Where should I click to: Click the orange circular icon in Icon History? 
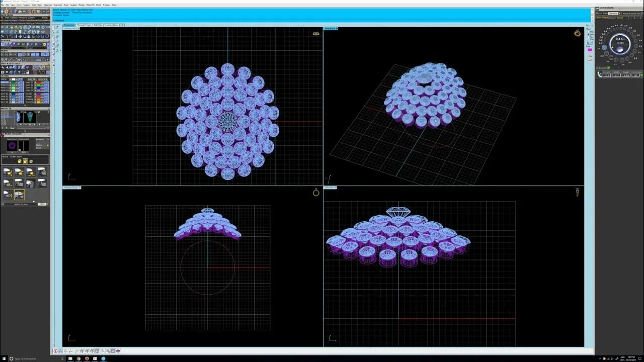pyautogui.click(x=7, y=12)
